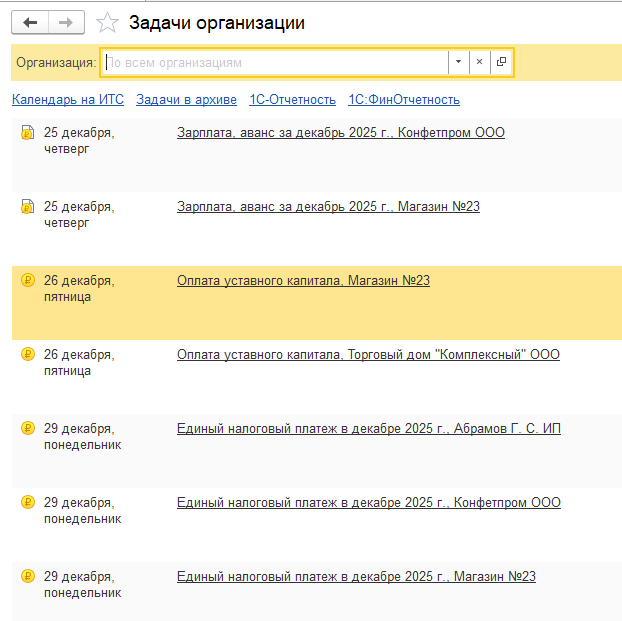Expand the organization dropdown list
The width and height of the screenshot is (622, 621).
(x=458, y=62)
